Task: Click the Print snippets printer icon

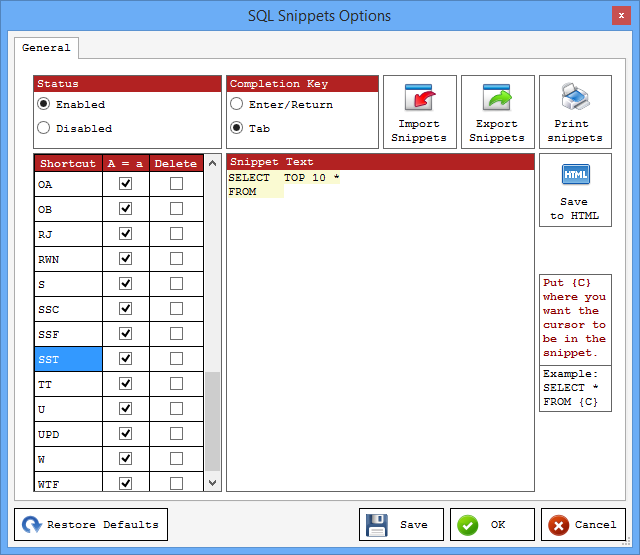Action: 575,96
